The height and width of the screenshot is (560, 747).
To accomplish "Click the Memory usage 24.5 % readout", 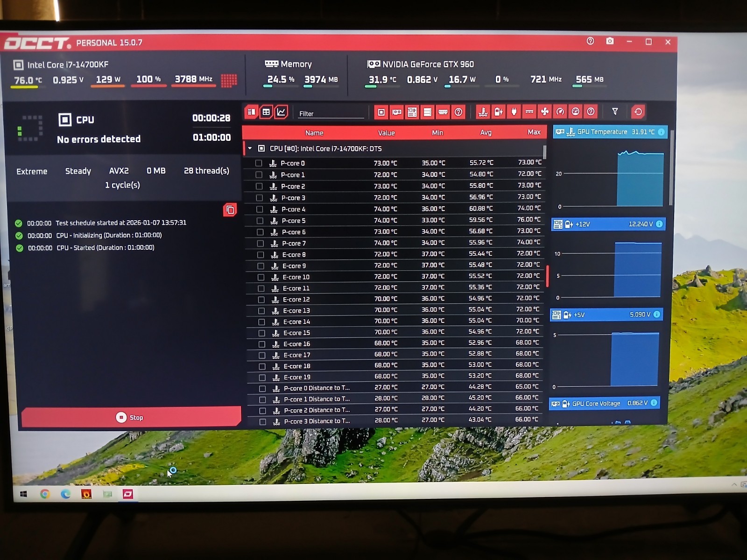I will pyautogui.click(x=281, y=79).
